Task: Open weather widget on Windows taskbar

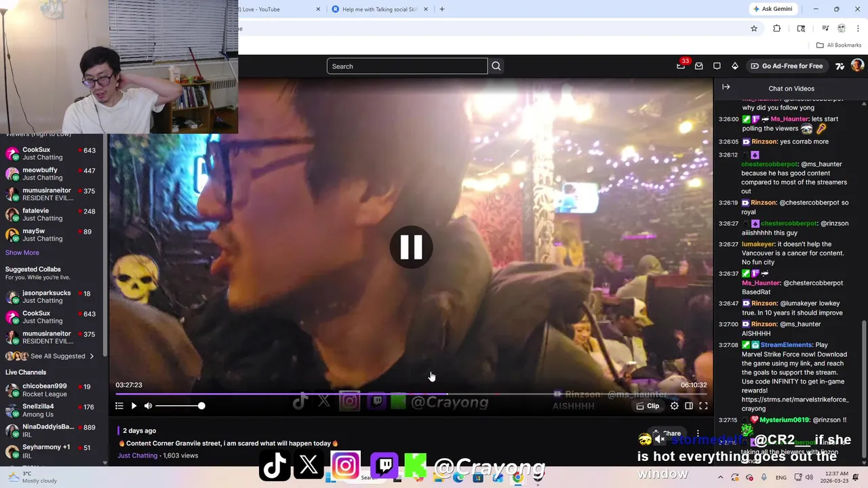Action: 33,477
